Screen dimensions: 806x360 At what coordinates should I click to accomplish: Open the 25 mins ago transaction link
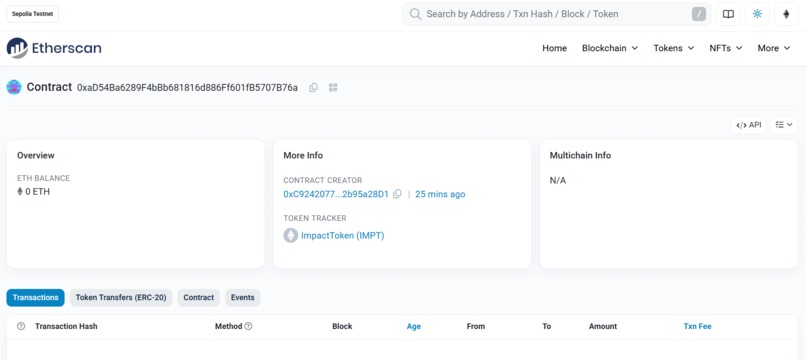point(440,194)
